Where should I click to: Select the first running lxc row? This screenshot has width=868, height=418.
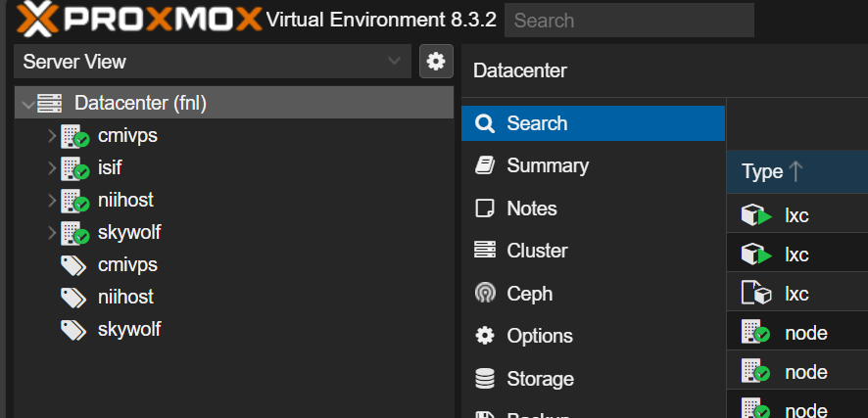click(x=797, y=215)
